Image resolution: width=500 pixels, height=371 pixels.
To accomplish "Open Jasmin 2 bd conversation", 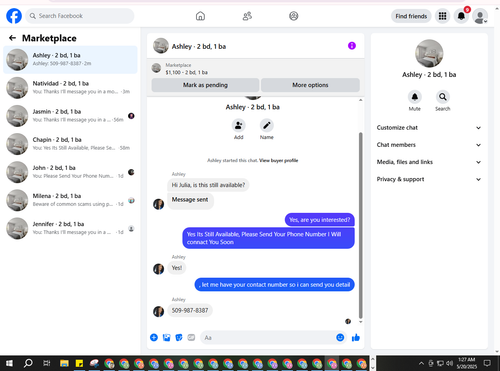I will tap(70, 116).
